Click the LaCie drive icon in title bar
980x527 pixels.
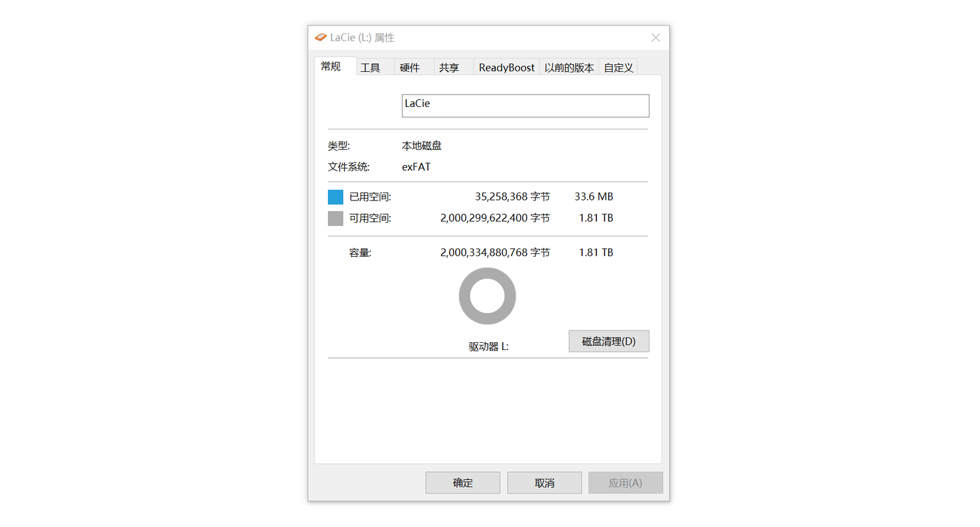point(320,37)
